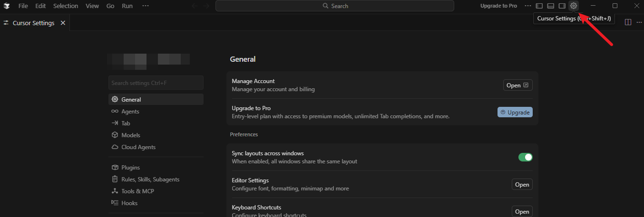This screenshot has width=644, height=217.
Task: Open Editor Settings
Action: (522, 184)
